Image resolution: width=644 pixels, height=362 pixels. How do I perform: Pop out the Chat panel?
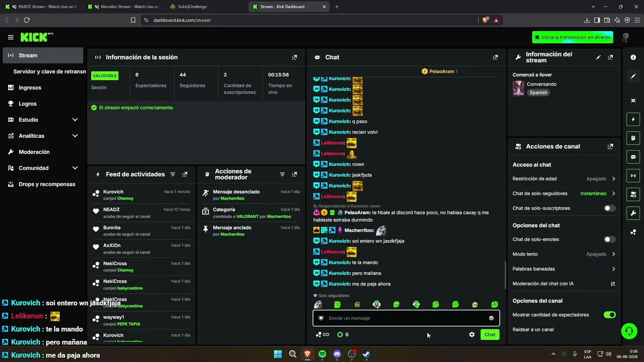point(495,57)
